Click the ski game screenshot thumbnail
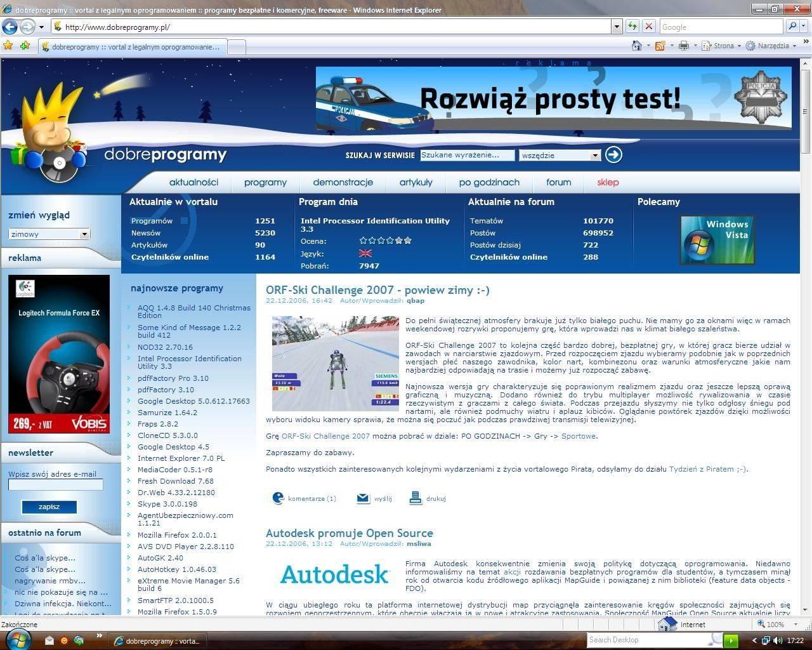812x650 pixels. [x=336, y=363]
